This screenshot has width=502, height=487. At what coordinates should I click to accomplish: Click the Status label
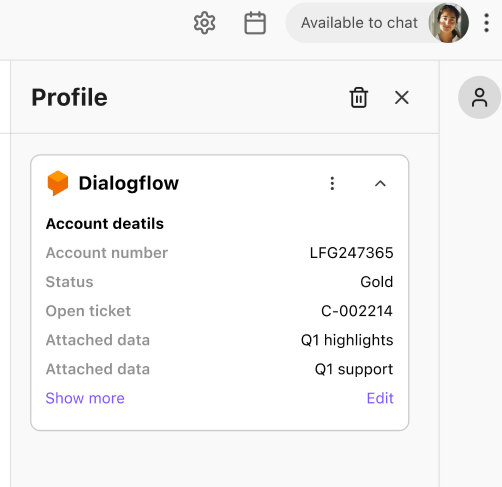(x=69, y=282)
